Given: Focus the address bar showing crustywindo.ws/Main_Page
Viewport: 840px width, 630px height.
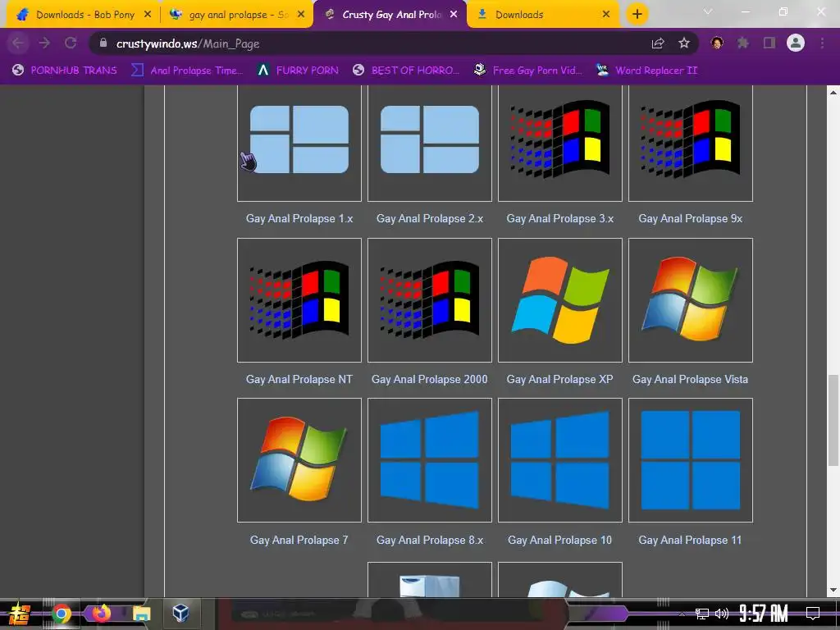Looking at the screenshot, I should point(375,43).
